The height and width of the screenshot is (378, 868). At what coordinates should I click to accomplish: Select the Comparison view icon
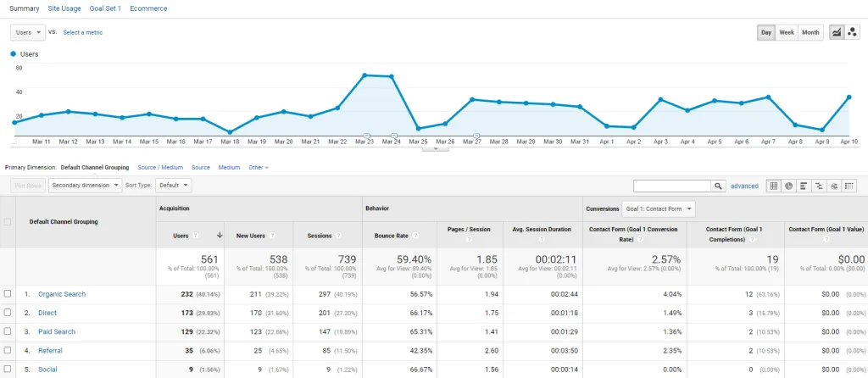click(x=819, y=186)
